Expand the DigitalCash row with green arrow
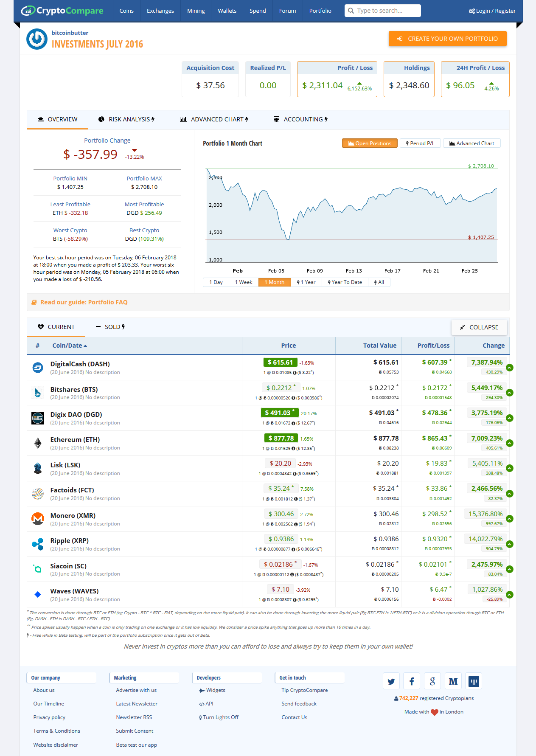This screenshot has width=536, height=756. coord(510,368)
